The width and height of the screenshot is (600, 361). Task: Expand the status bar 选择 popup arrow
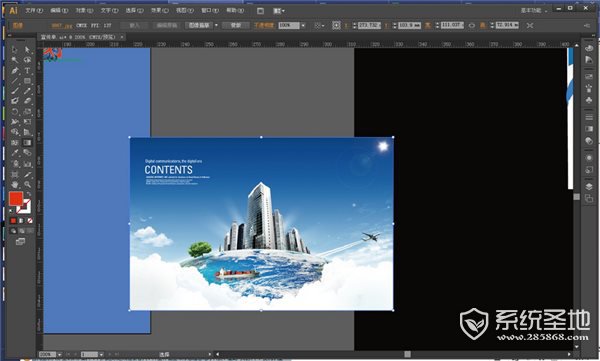pos(210,354)
